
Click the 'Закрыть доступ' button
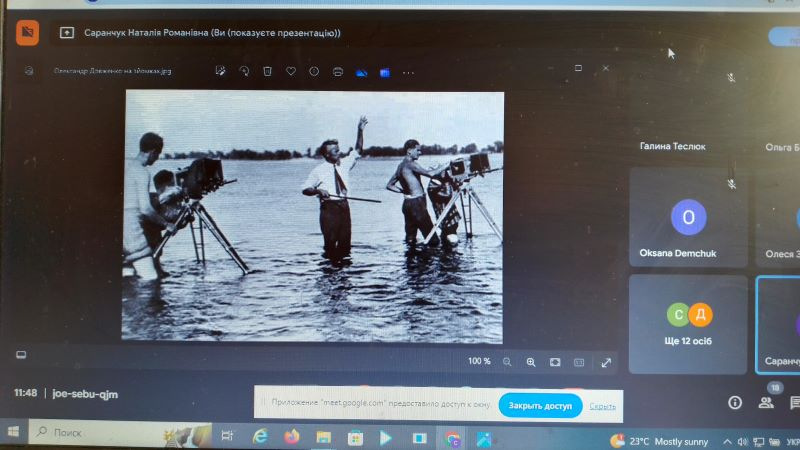(540, 406)
